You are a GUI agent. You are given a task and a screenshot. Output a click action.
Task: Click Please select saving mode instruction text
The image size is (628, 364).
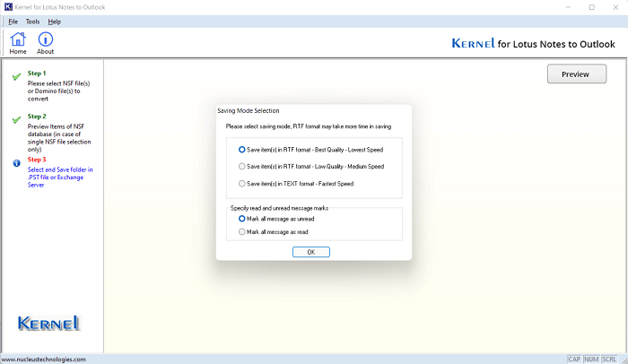(309, 126)
